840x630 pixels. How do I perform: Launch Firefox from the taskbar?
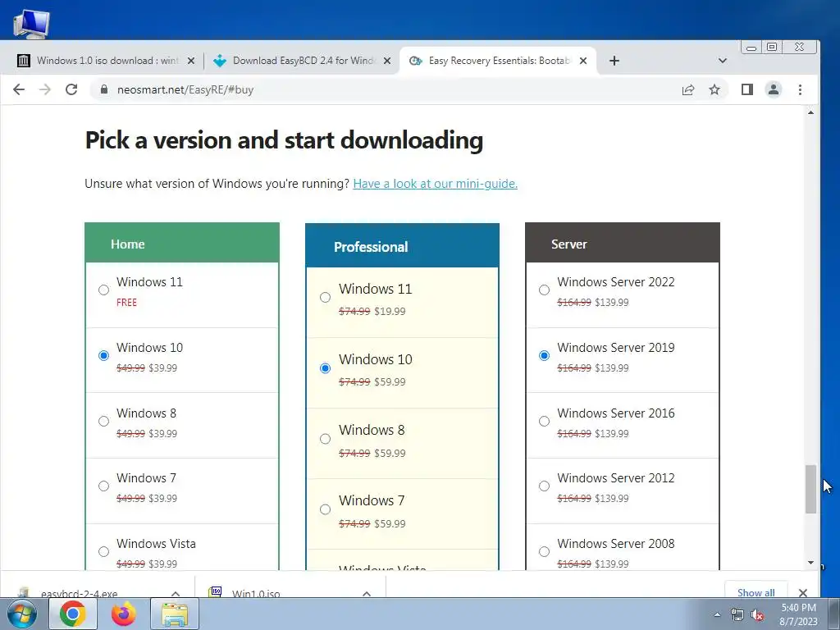click(123, 614)
